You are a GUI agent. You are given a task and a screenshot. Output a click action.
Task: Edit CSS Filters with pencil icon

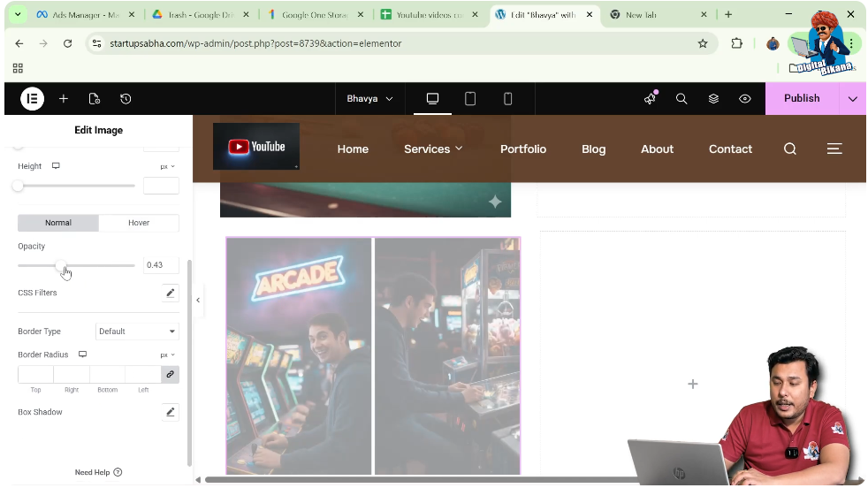pos(170,293)
